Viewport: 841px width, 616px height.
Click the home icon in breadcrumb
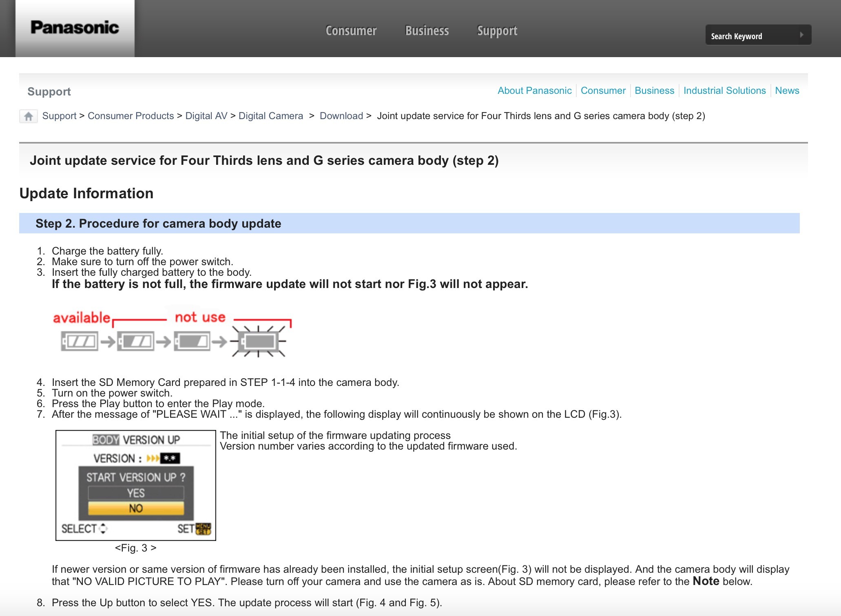29,116
